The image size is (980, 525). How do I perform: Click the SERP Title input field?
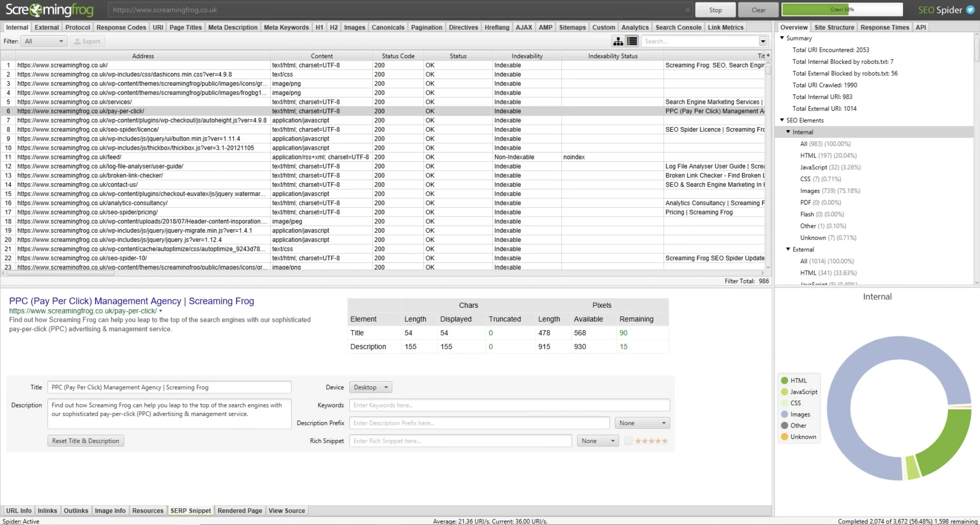coord(169,388)
